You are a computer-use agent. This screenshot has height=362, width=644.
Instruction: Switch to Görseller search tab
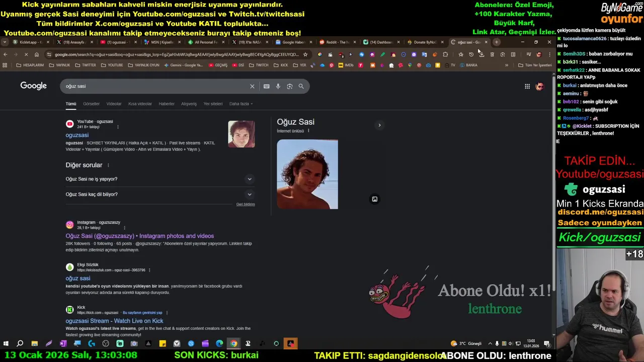(x=91, y=104)
